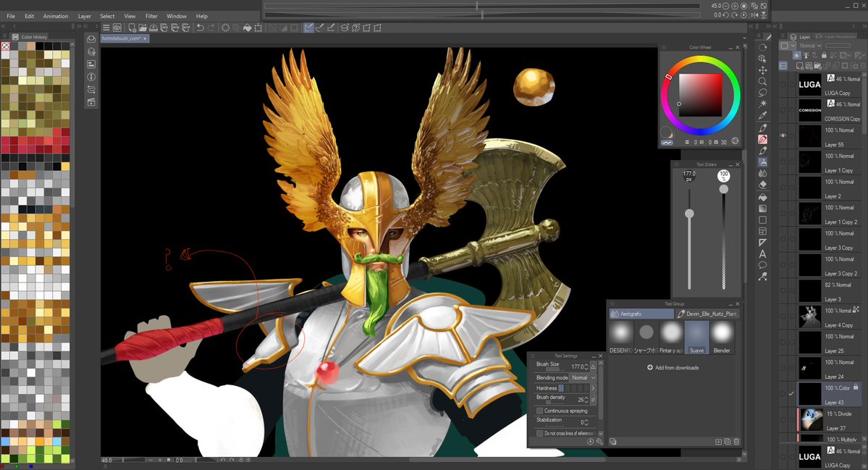
Task: Select the Balloon tool
Action: (x=762, y=265)
